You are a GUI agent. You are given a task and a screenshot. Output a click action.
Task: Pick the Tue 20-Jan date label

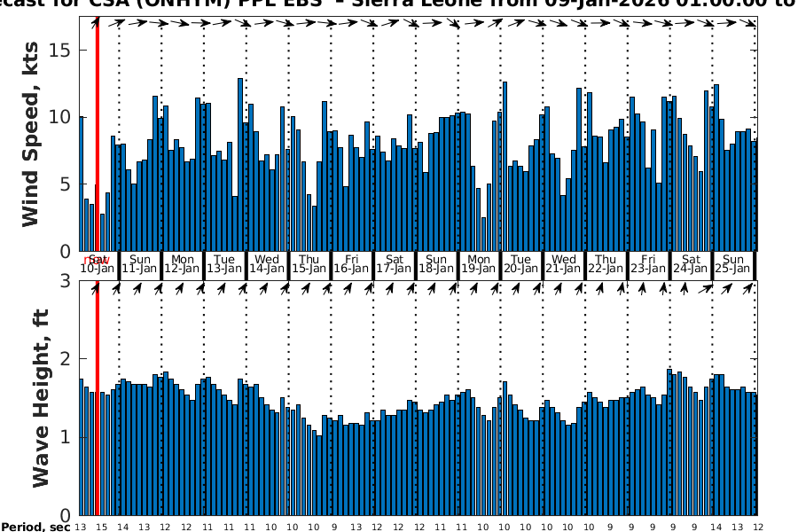[521, 263]
